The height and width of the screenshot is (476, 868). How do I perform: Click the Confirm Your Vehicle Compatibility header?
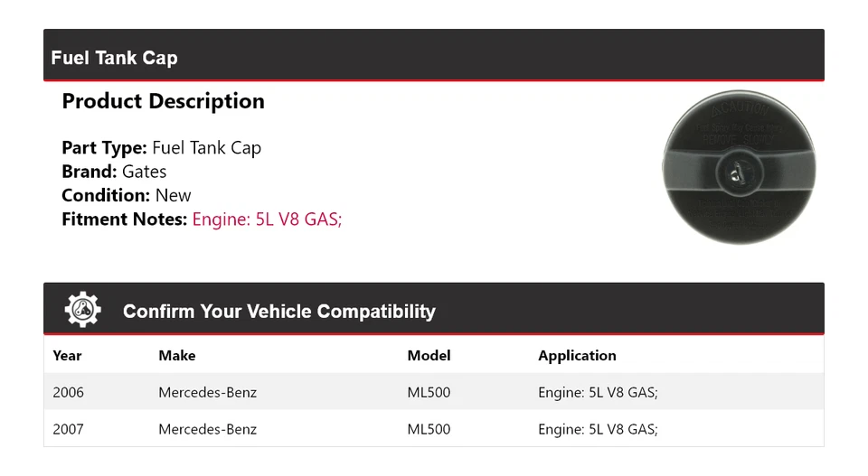[278, 312]
